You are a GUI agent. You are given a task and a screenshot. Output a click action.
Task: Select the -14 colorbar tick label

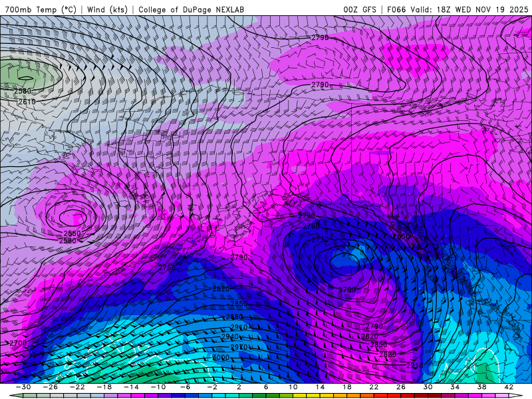pyautogui.click(x=131, y=387)
